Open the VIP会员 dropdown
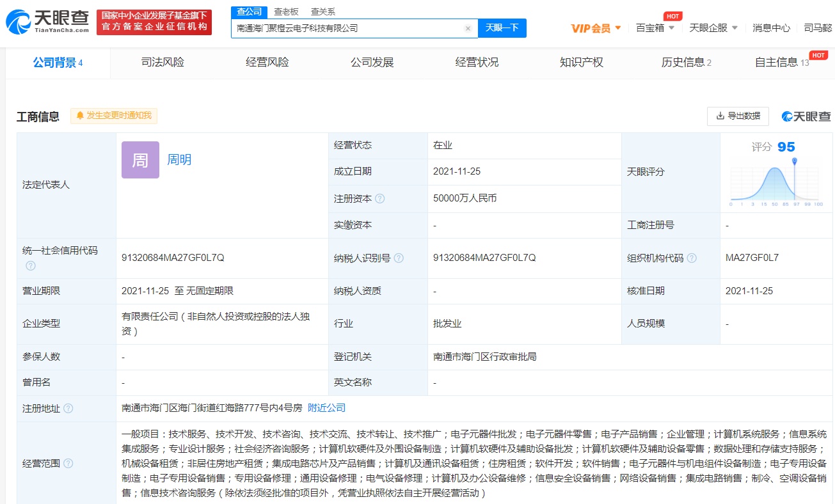The width and height of the screenshot is (835, 504). [x=596, y=28]
